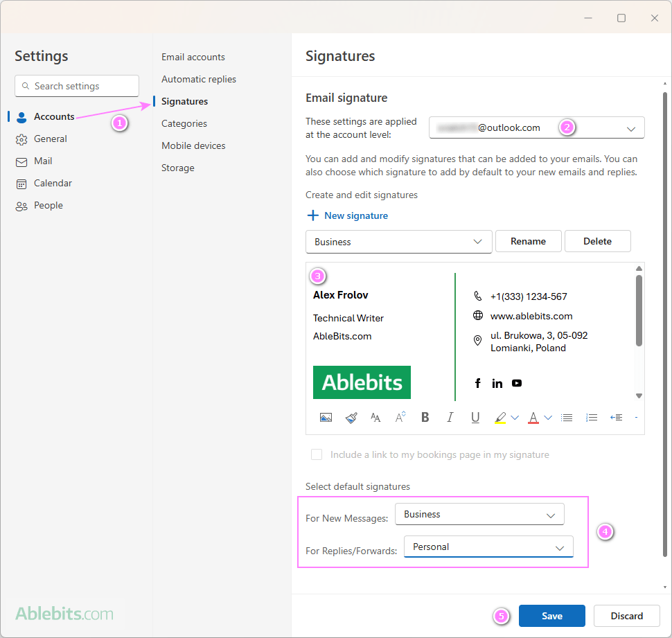This screenshot has height=638, width=672.
Task: Go to Email accounts page
Action: pyautogui.click(x=193, y=57)
